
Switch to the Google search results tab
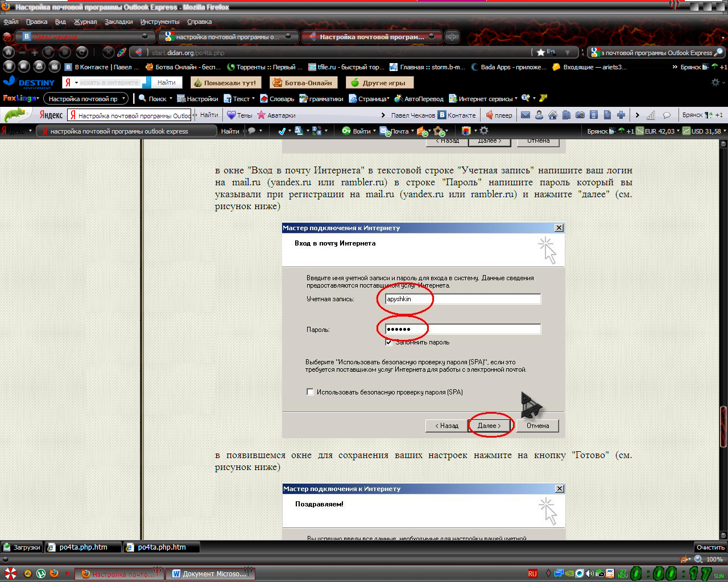tap(229, 37)
